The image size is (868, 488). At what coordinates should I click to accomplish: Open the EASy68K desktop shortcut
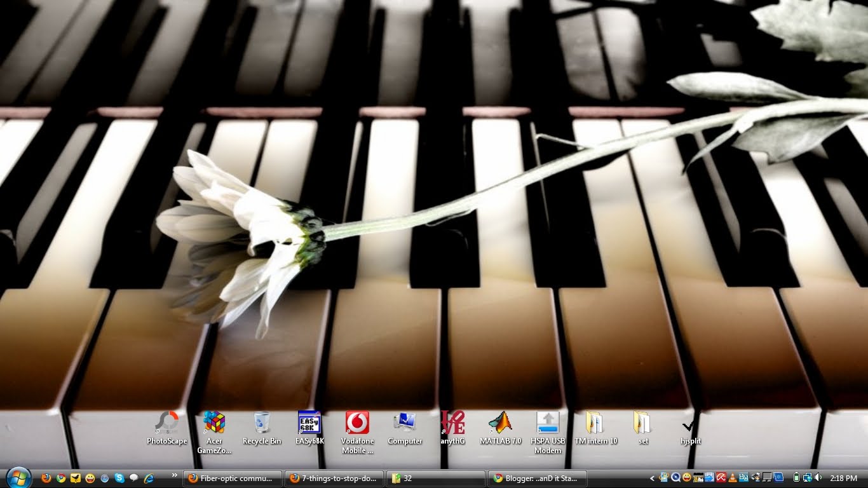pos(309,428)
